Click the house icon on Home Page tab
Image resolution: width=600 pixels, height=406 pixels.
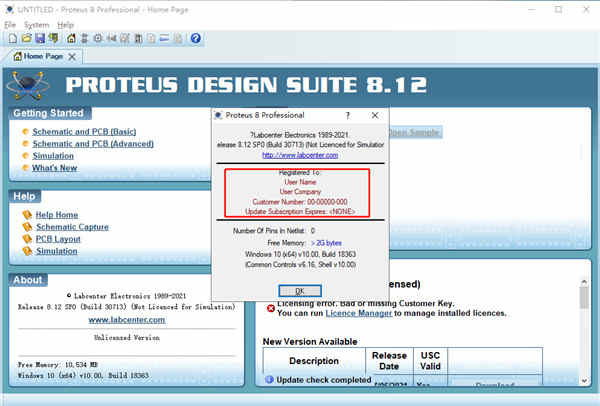[18, 56]
